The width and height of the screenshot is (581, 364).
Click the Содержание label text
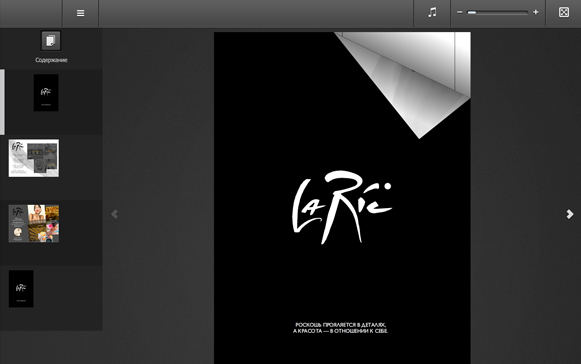51,60
